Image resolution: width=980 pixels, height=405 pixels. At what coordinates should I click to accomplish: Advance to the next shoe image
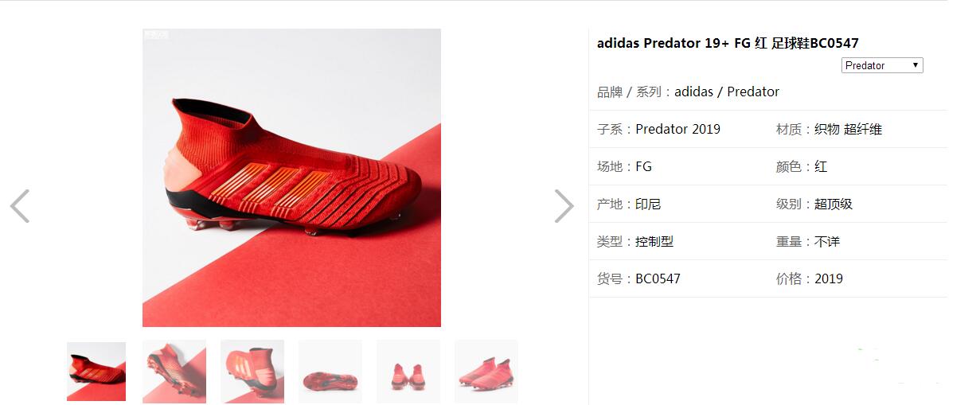(564, 206)
